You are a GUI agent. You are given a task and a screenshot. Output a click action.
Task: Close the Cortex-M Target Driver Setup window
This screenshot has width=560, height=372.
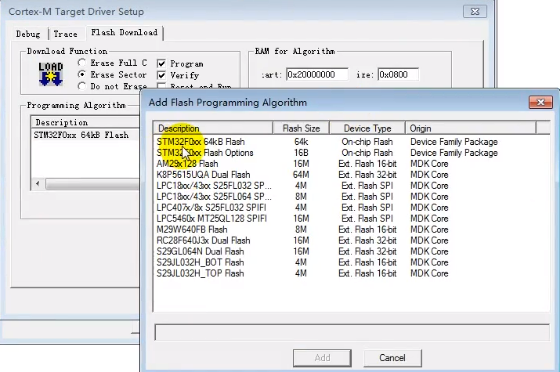click(x=475, y=12)
